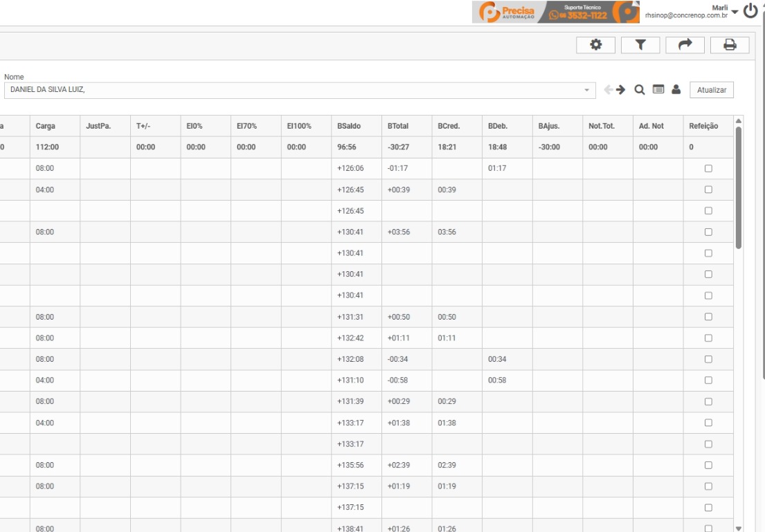Viewport: 765px width, 532px height.
Task: Go to next employee with right arrow
Action: 620,90
